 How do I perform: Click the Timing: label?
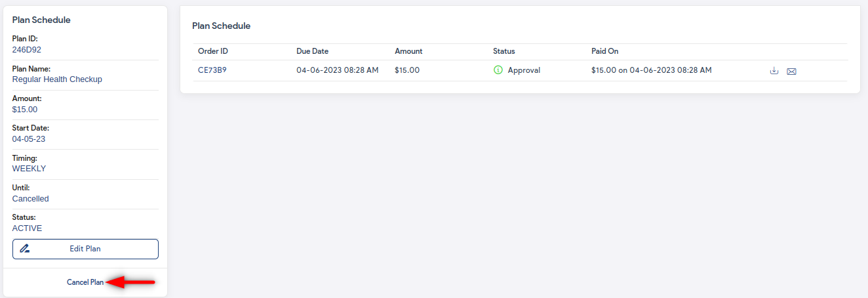tap(24, 158)
